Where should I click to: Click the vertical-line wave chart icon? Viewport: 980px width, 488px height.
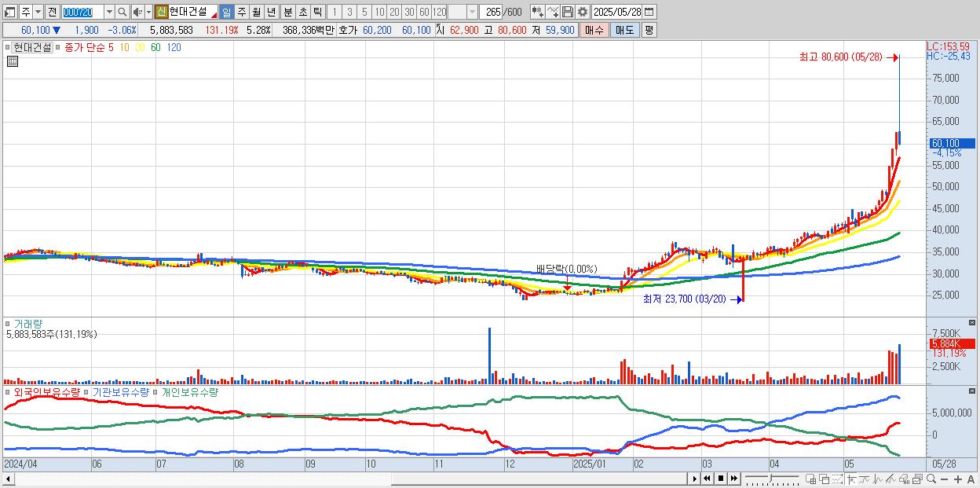878,479
